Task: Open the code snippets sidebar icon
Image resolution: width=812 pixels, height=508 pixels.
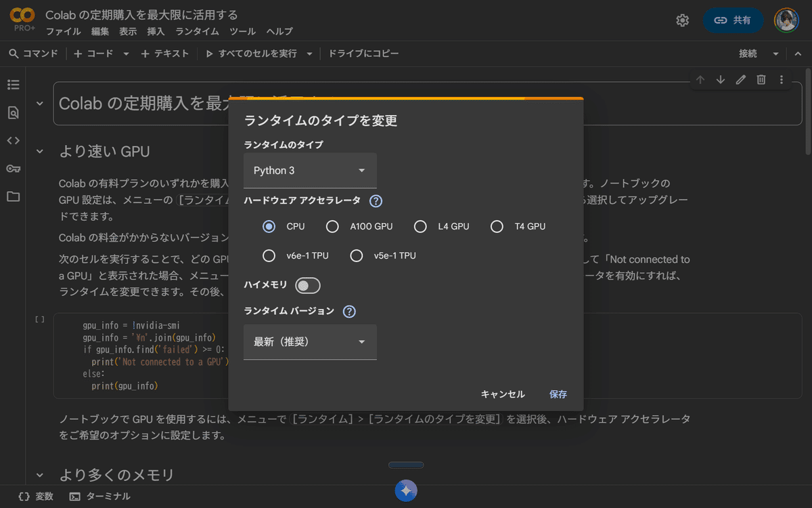Action: tap(14, 141)
